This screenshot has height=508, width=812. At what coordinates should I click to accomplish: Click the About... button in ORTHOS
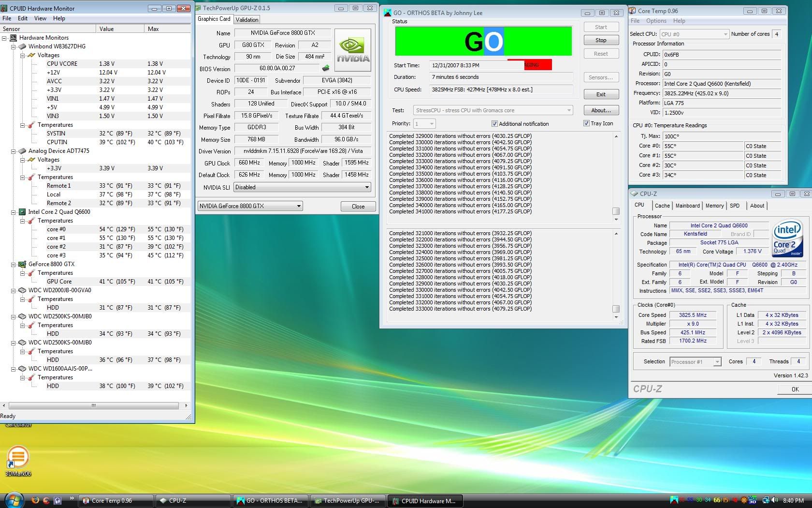(601, 110)
